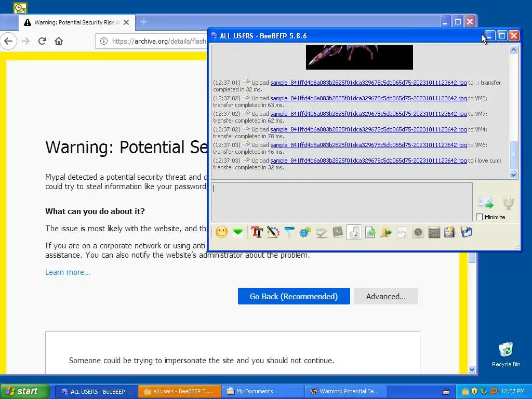The image size is (532, 399).
Task: Open the emoticon smiley picker in BeeBEEP
Action: click(x=221, y=232)
